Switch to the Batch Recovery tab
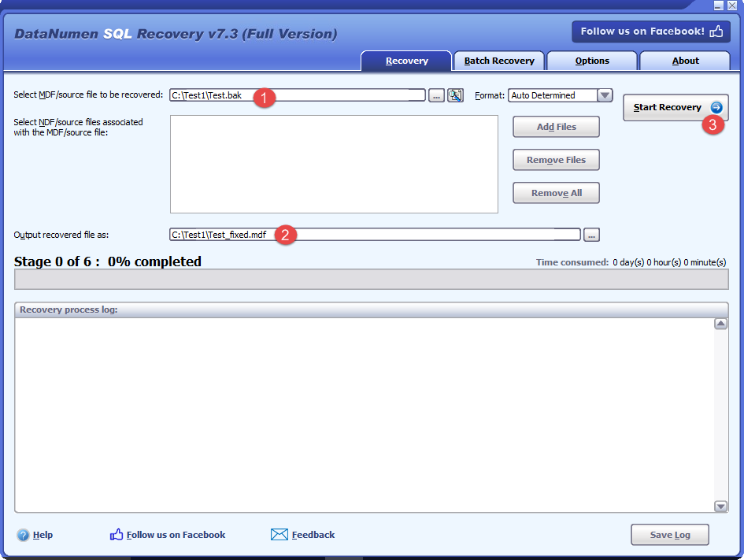 click(499, 61)
